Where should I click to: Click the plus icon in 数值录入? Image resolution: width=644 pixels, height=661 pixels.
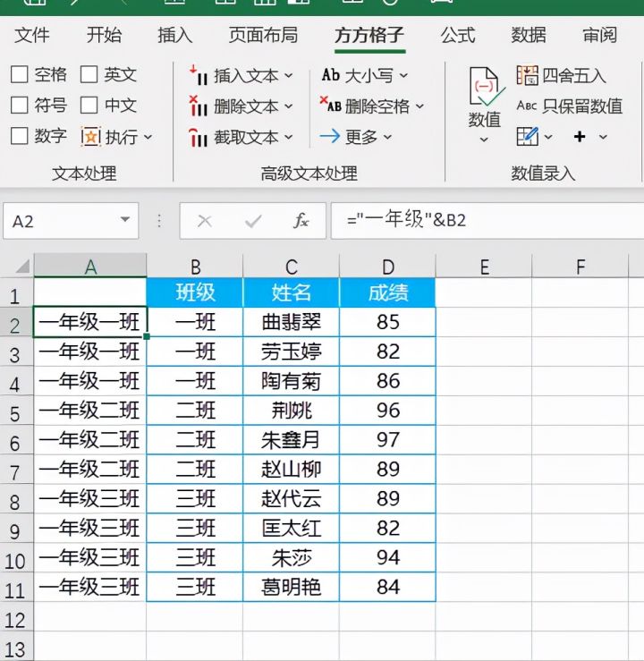coord(580,136)
